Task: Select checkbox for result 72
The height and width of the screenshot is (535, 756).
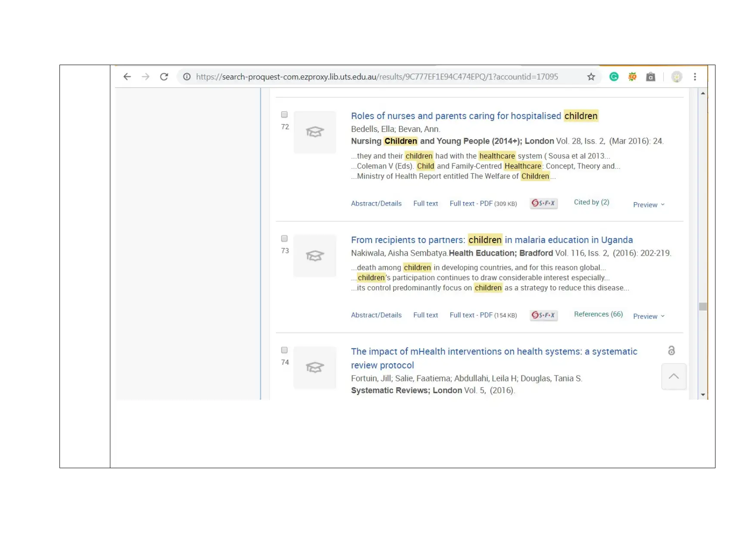Action: tap(284, 115)
